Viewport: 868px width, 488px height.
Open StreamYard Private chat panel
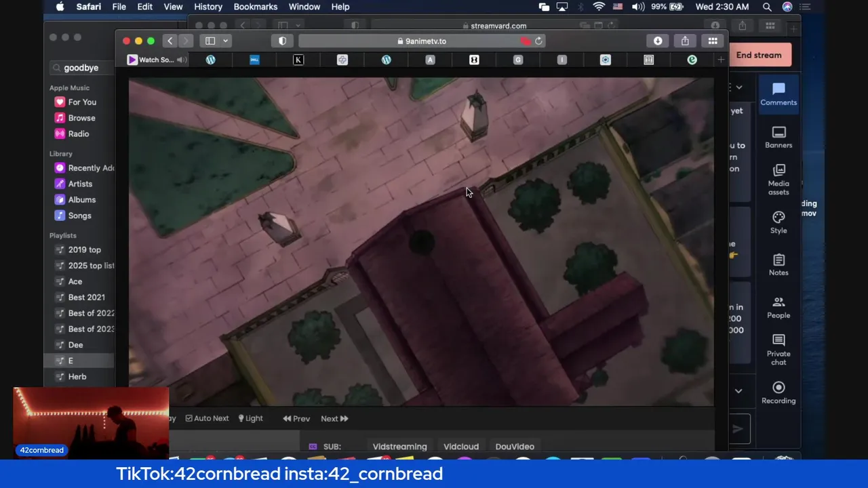point(778,350)
